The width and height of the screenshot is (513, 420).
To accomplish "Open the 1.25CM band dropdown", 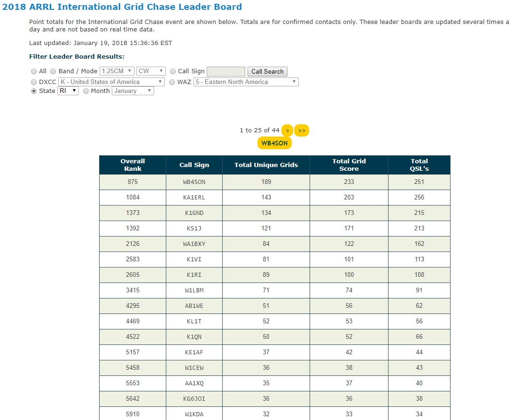I will pos(117,71).
